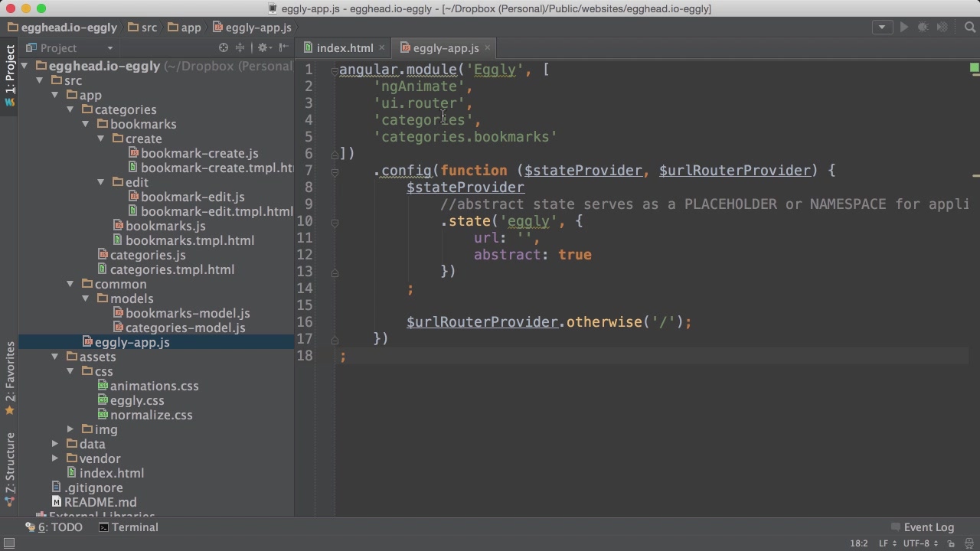Expand the data folder
Viewport: 980px width, 551px height.
tap(55, 444)
